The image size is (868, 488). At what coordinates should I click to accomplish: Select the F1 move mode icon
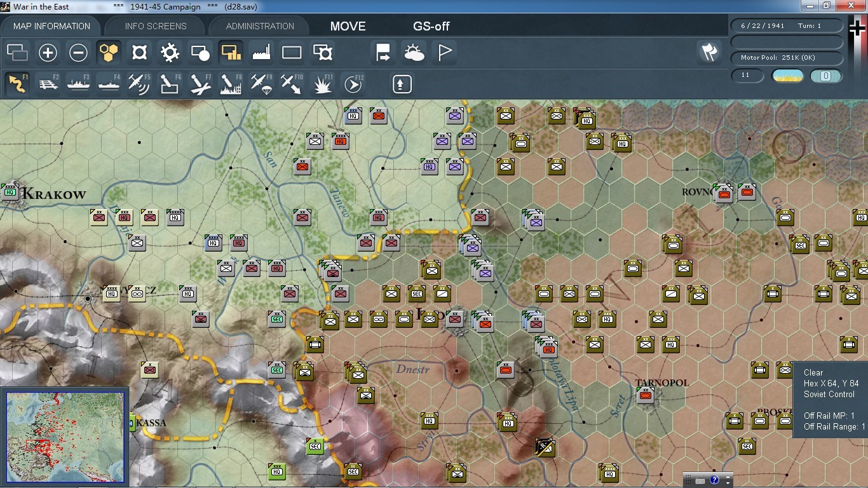pyautogui.click(x=18, y=84)
